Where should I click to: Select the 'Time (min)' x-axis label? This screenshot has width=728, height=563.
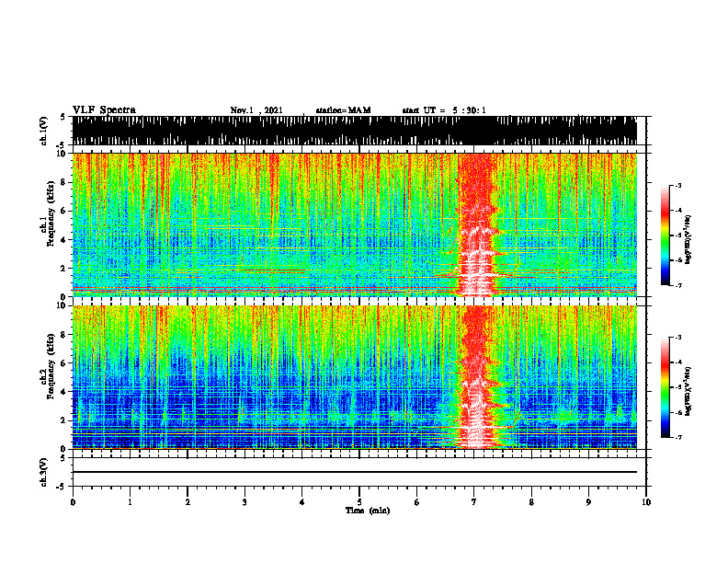[368, 511]
